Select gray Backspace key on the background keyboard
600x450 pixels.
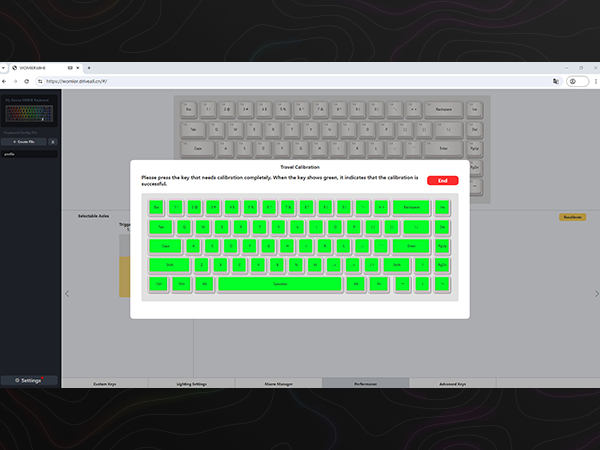tap(443, 109)
